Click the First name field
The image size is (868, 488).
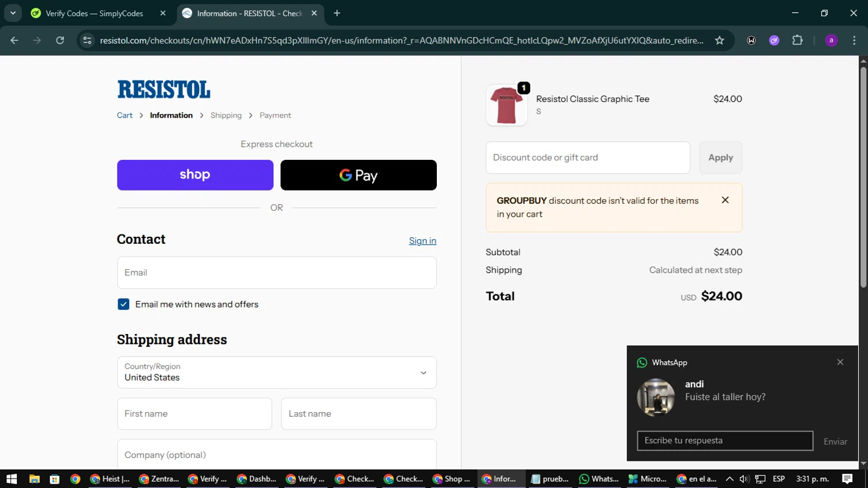pyautogui.click(x=194, y=414)
